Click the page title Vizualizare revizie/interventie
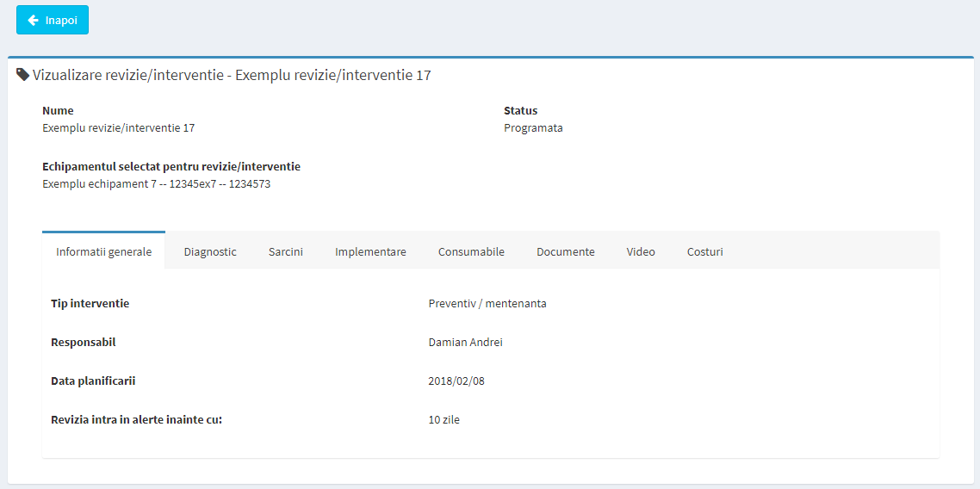 [232, 76]
